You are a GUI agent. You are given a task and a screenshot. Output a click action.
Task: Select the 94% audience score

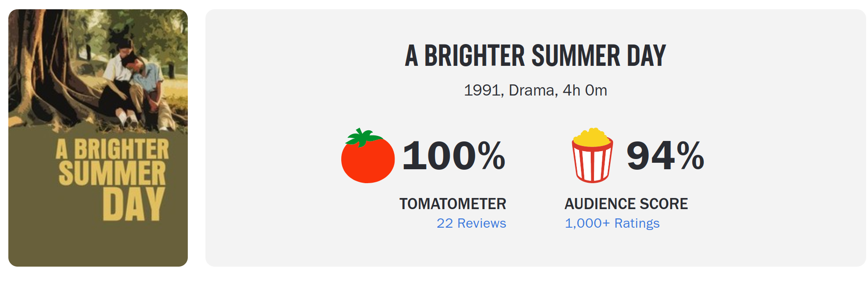point(665,156)
